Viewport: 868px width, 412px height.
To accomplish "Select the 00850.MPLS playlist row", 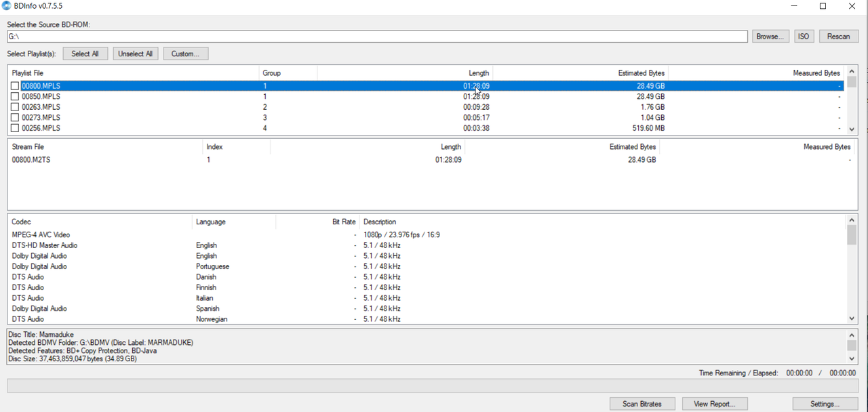I will pos(427,97).
